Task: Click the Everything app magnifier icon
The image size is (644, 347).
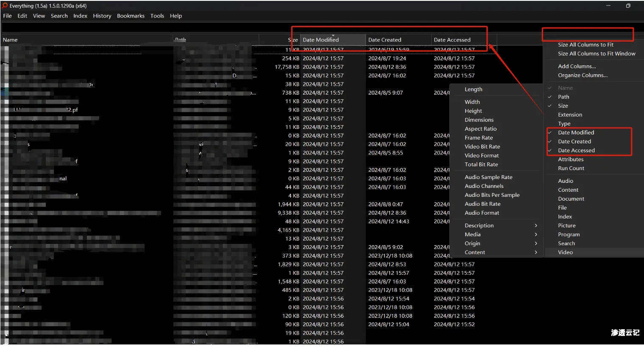Action: (5, 6)
